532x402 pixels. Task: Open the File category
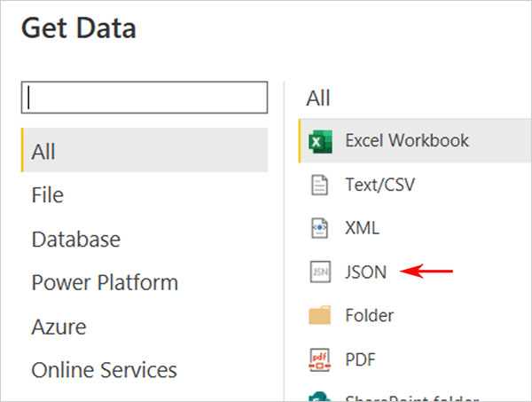pos(47,194)
